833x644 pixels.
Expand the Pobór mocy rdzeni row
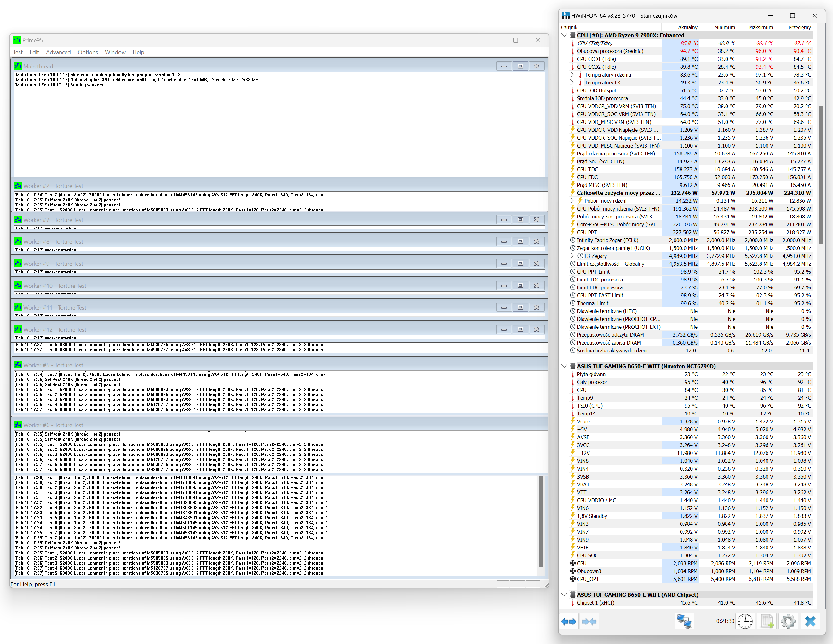point(572,201)
